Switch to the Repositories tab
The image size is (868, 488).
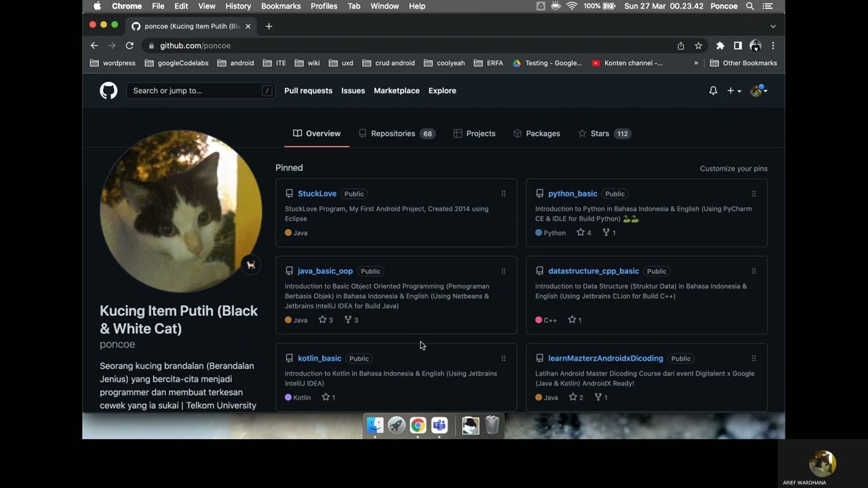coord(397,134)
